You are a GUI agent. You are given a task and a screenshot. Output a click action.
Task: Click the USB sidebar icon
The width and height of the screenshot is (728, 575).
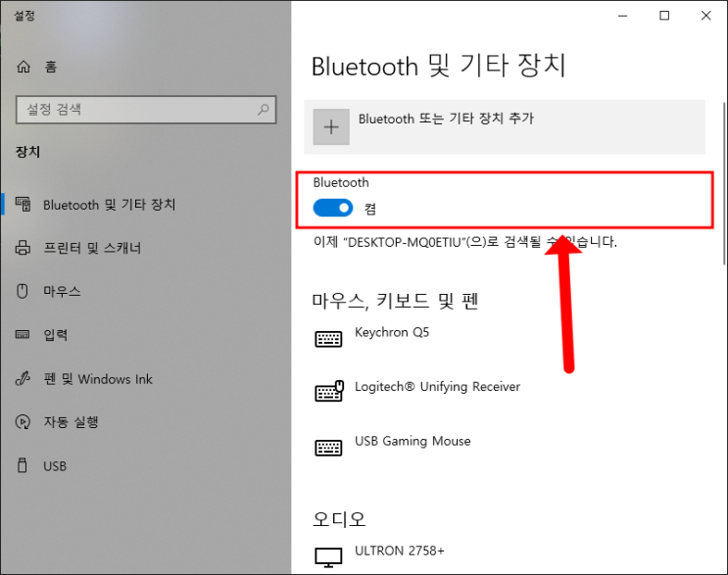[x=23, y=465]
